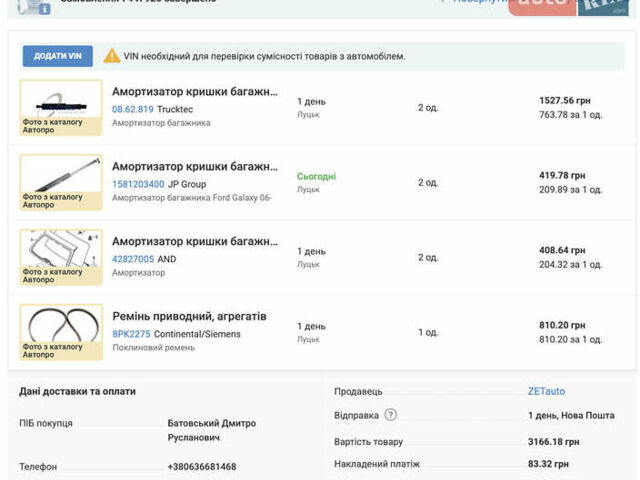Click the Амортизатор багажника Ford Galaxy description
640x480 pixels.
pyautogui.click(x=192, y=198)
